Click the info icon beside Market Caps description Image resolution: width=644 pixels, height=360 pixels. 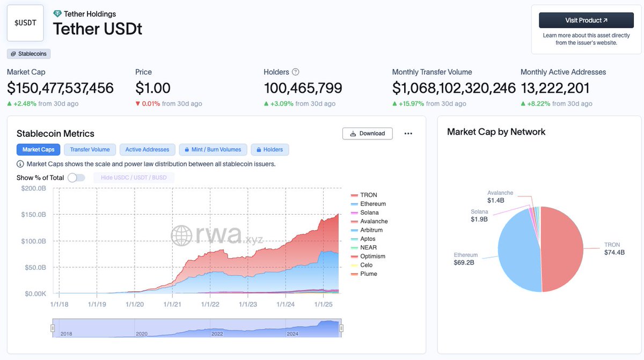[x=20, y=164]
